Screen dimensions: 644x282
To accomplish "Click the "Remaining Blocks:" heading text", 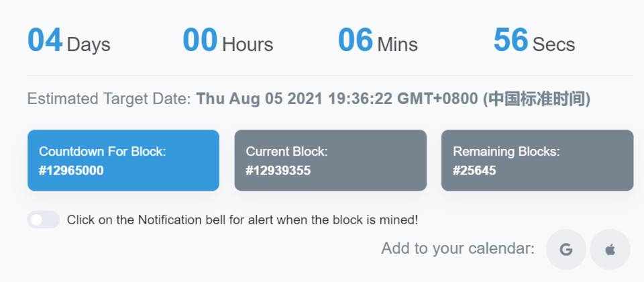I will coord(506,152).
